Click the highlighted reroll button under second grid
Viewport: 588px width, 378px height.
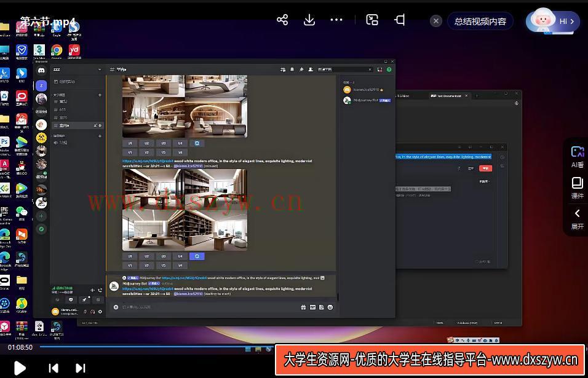click(x=197, y=256)
